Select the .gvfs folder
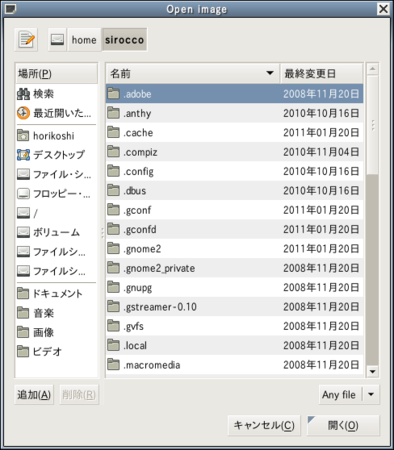 pyautogui.click(x=235, y=326)
